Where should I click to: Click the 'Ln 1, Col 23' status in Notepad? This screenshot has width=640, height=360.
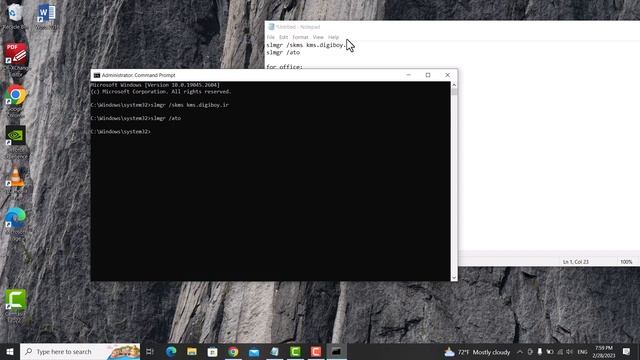click(576, 262)
